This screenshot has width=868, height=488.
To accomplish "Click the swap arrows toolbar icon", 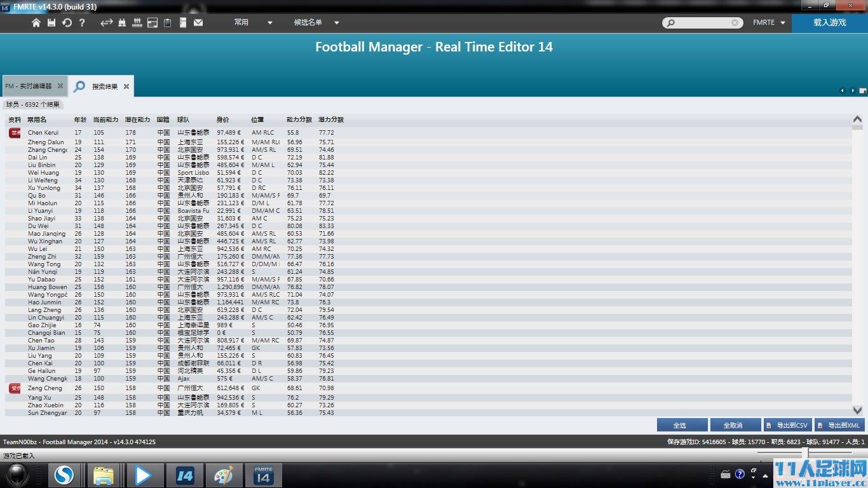I will (106, 23).
